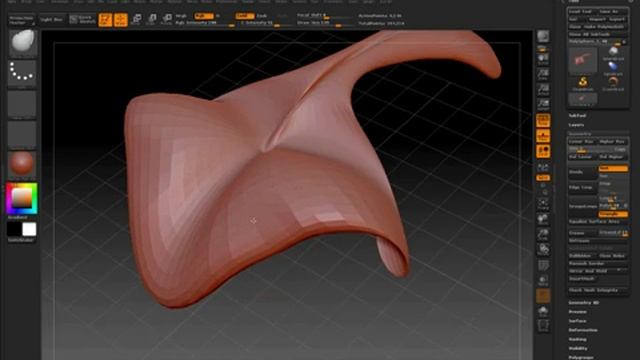Click the Scroll view icon

pyautogui.click(x=543, y=59)
